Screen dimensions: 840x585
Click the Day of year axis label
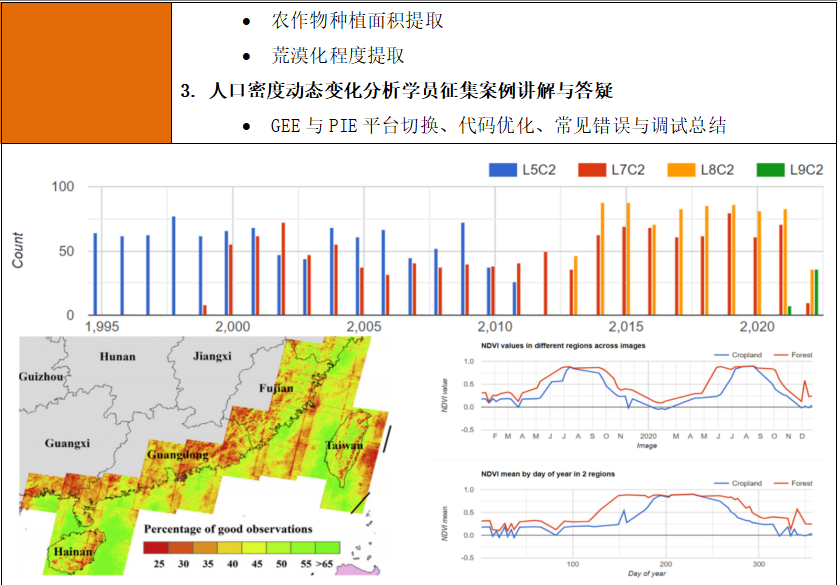pyautogui.click(x=647, y=574)
